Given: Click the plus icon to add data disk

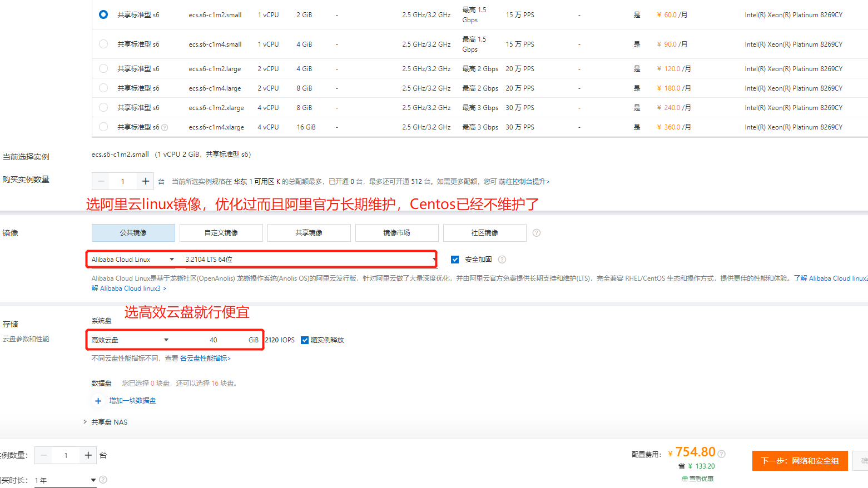Looking at the screenshot, I should point(98,401).
